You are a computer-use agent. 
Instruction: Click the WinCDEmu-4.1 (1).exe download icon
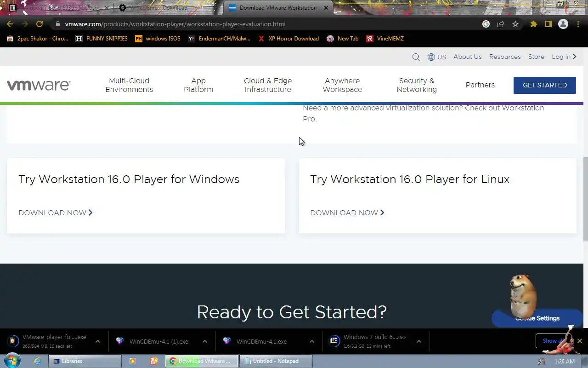click(x=120, y=341)
